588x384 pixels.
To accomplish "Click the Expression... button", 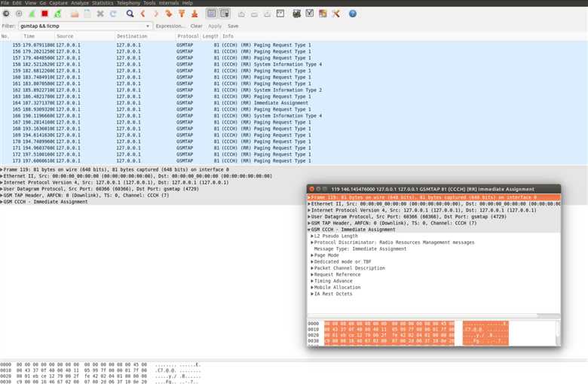I will pyautogui.click(x=170, y=26).
